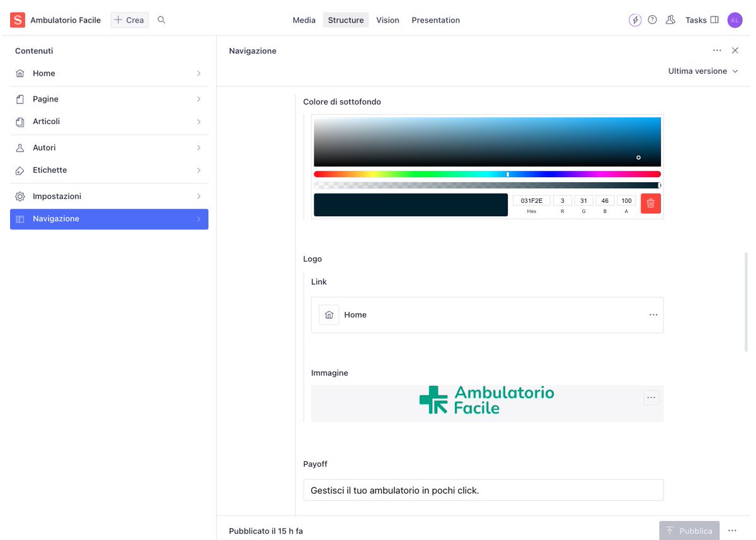Switch to the Media tab
756x540 pixels.
coord(304,20)
